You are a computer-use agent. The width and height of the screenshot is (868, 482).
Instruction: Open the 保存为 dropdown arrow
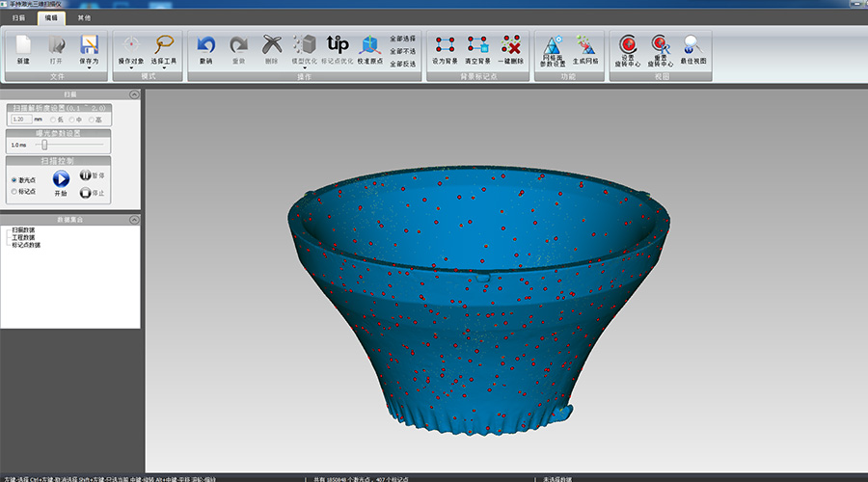pyautogui.click(x=89, y=68)
